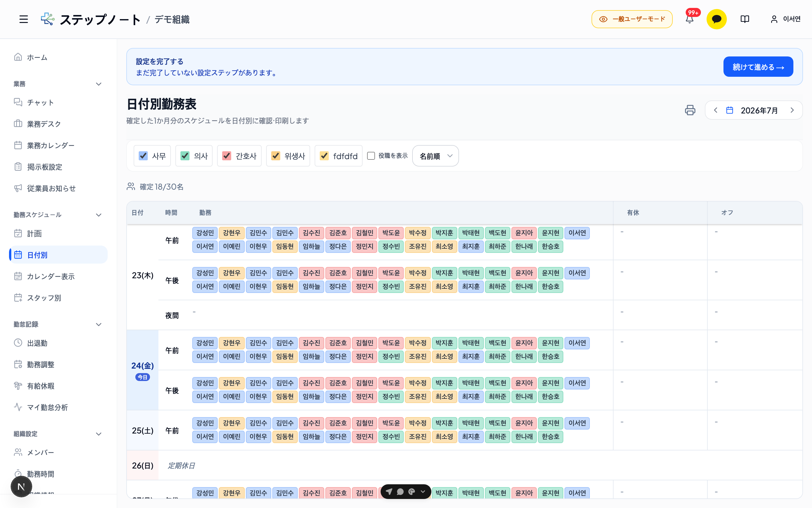Collapse the 勤怠記録 section
This screenshot has width=812, height=508.
tap(99, 325)
